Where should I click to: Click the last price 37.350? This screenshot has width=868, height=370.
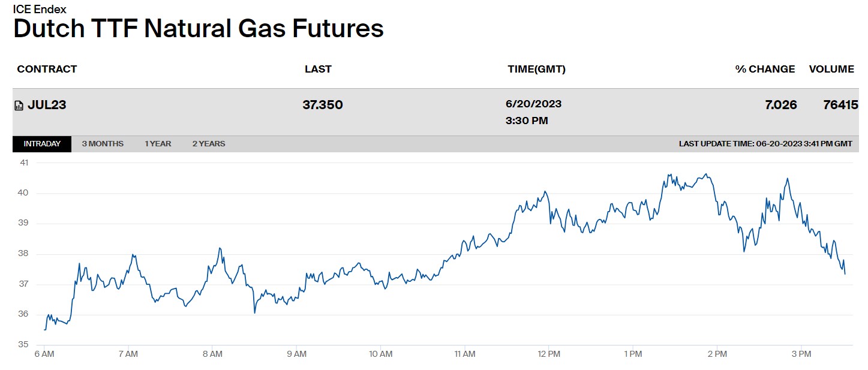pos(323,105)
